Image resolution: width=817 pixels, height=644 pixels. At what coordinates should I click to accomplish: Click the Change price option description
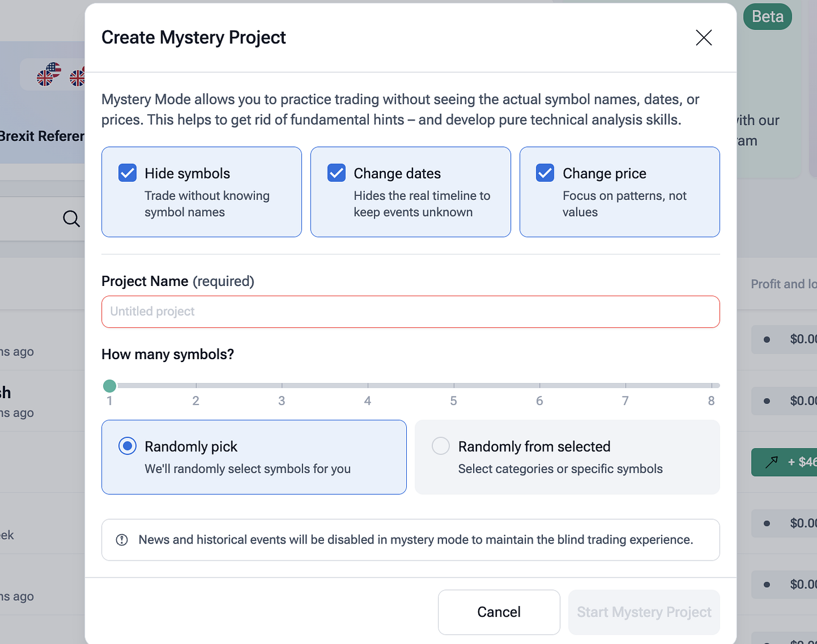pyautogui.click(x=624, y=204)
